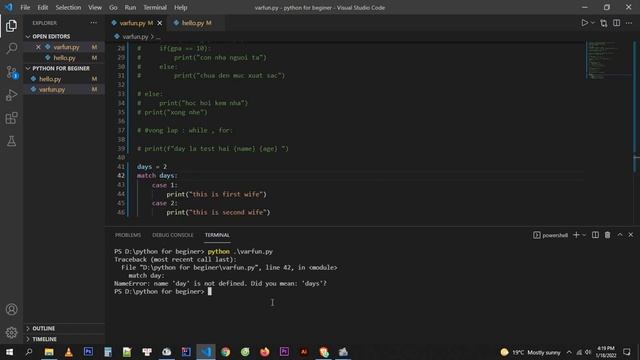Open the terminal launch profile dropdown
The height and width of the screenshot is (360, 640).
point(584,235)
